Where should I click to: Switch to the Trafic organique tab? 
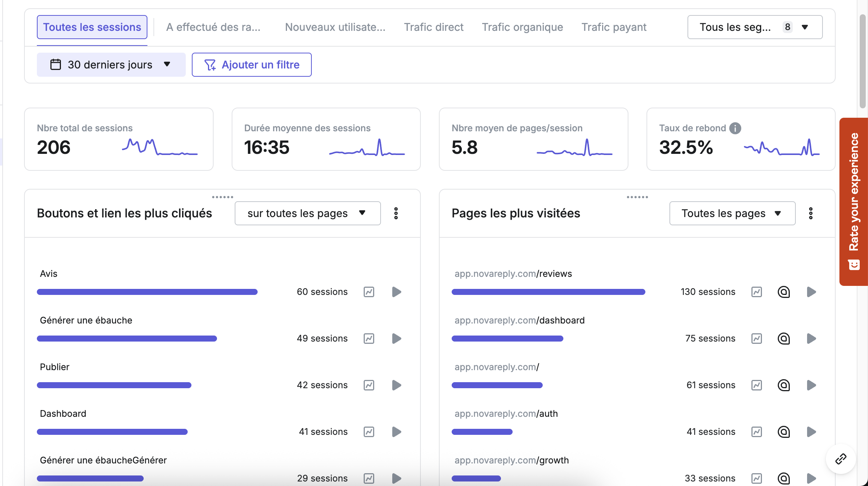(x=522, y=27)
